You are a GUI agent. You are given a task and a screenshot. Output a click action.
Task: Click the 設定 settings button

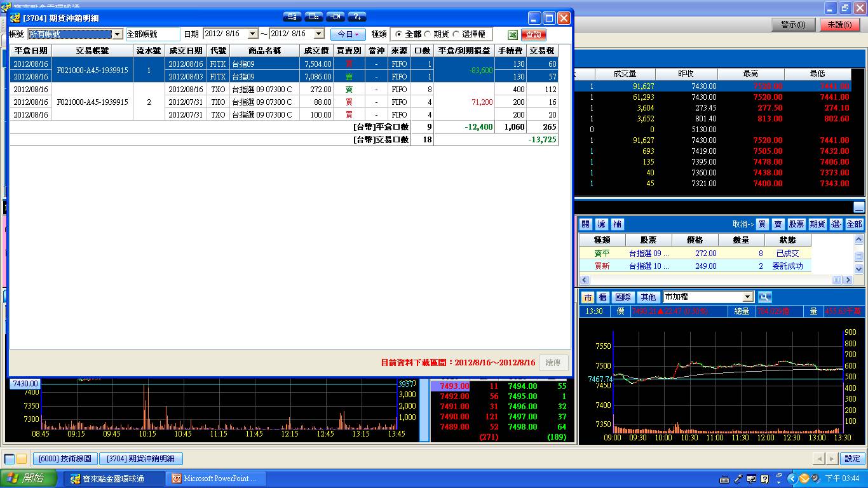pos(853,459)
